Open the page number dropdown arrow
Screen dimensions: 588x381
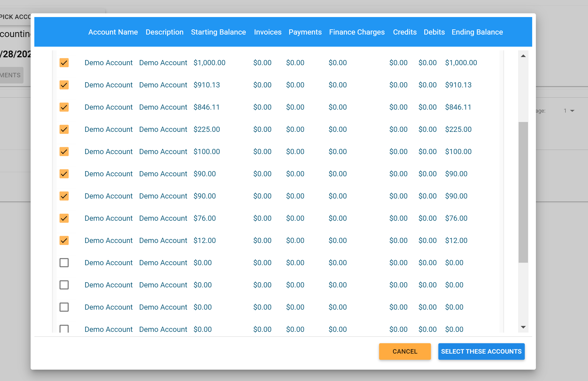[x=572, y=111]
